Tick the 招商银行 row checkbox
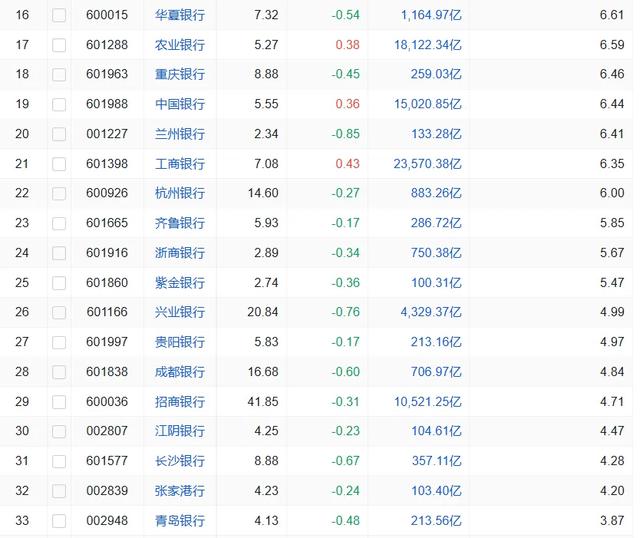 59,402
